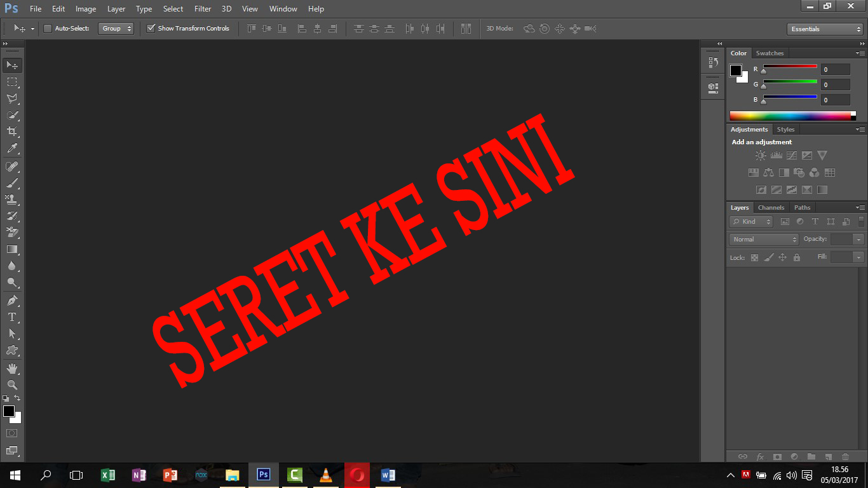This screenshot has width=868, height=488.
Task: Select the Horizontal Type tool
Action: (x=12, y=316)
